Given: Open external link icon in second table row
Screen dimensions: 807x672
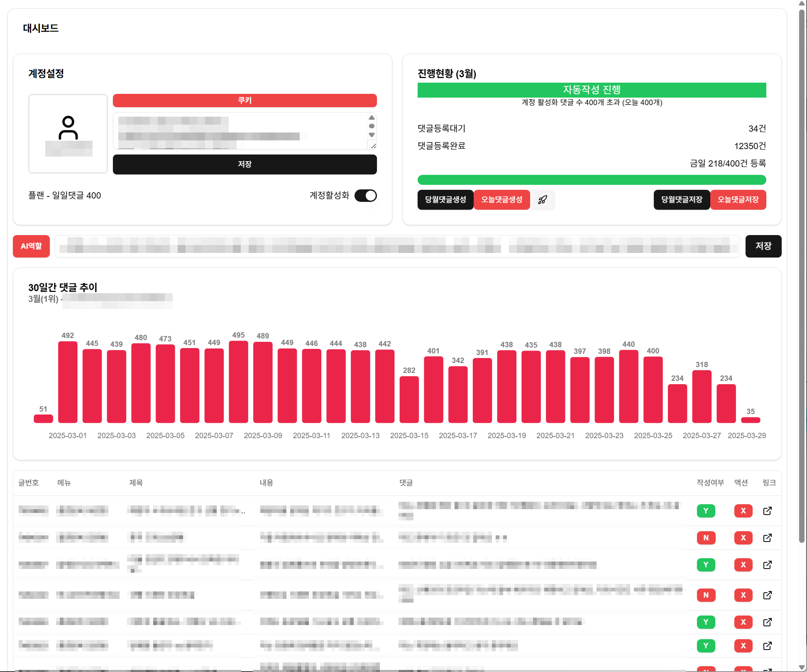Looking at the screenshot, I should coord(767,538).
